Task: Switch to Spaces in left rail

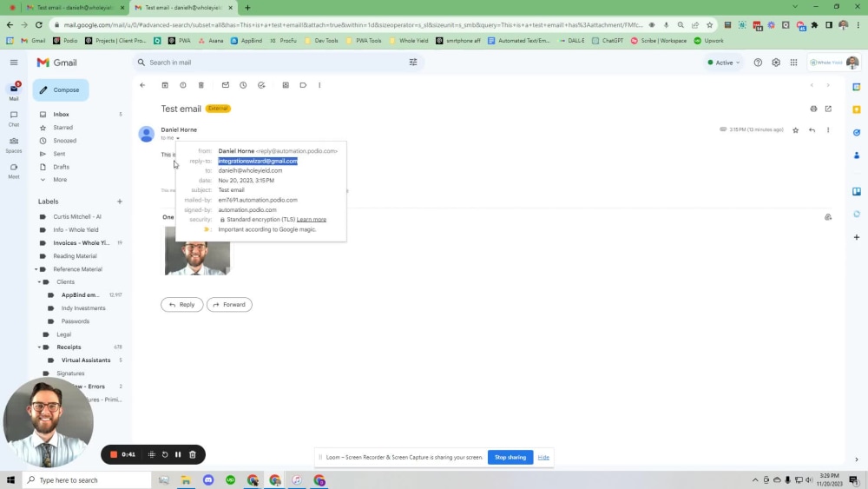Action: pos(14,144)
